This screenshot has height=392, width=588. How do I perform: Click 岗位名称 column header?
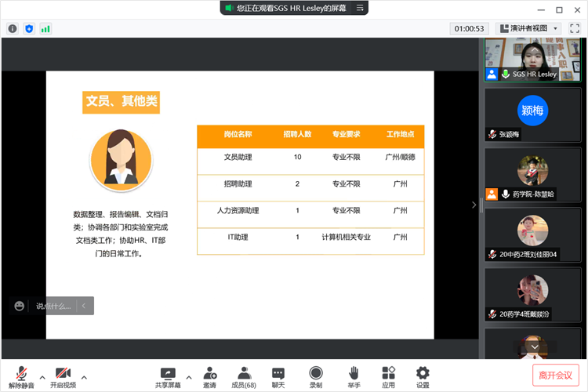pyautogui.click(x=238, y=134)
